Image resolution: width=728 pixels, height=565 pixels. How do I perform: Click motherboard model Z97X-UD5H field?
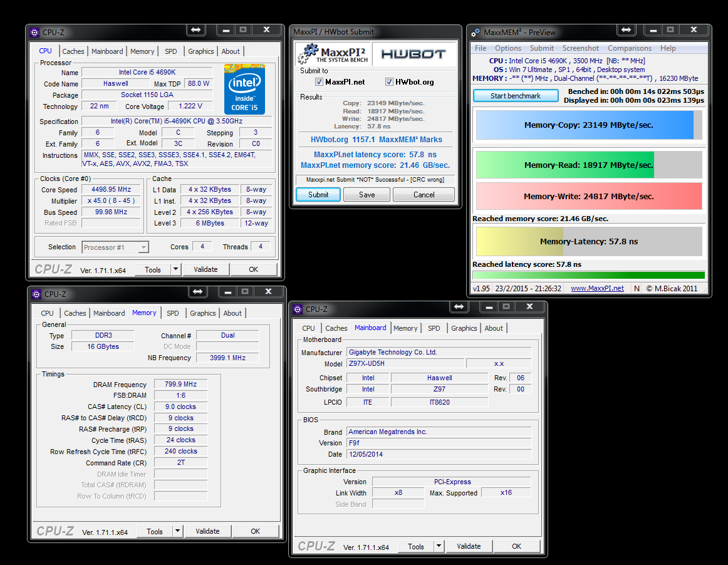(405, 363)
